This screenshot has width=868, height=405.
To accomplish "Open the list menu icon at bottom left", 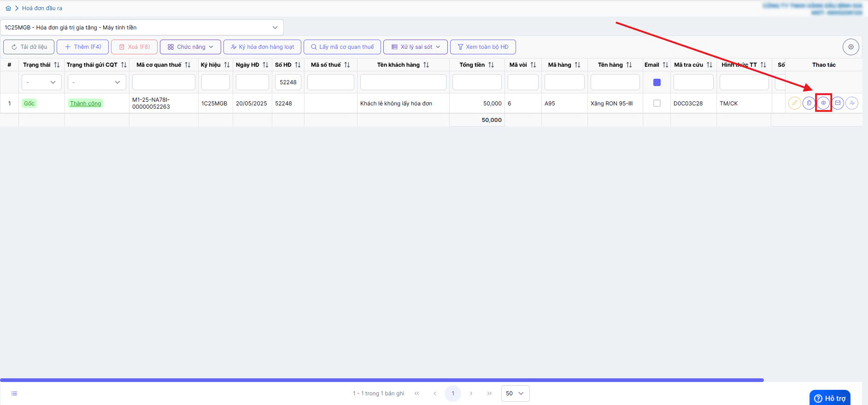I will coord(14,393).
